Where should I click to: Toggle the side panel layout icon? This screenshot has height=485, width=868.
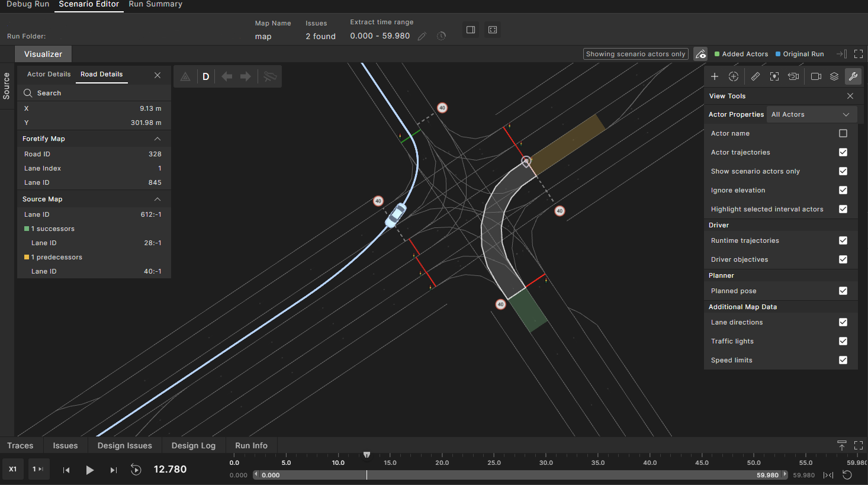[x=471, y=30]
